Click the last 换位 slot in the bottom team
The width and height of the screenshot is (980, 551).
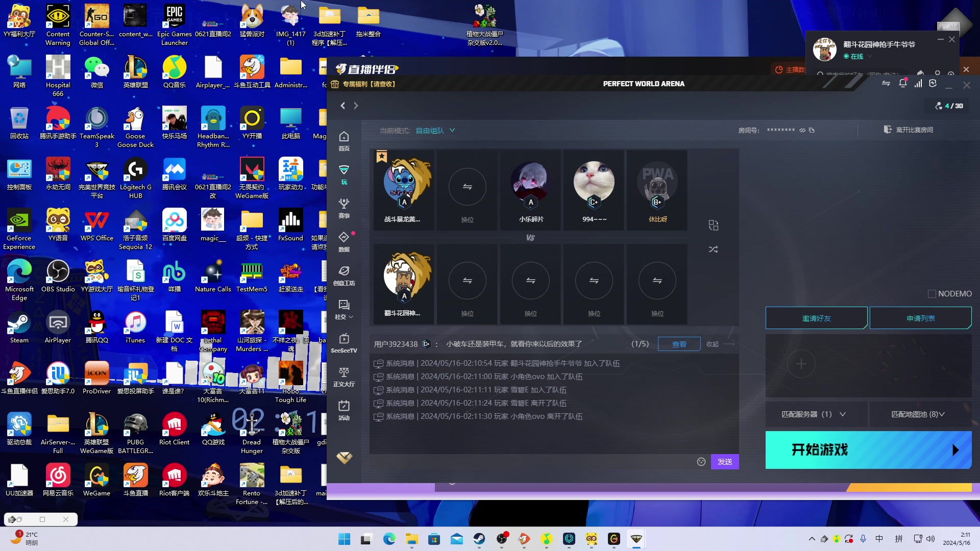[x=657, y=284]
